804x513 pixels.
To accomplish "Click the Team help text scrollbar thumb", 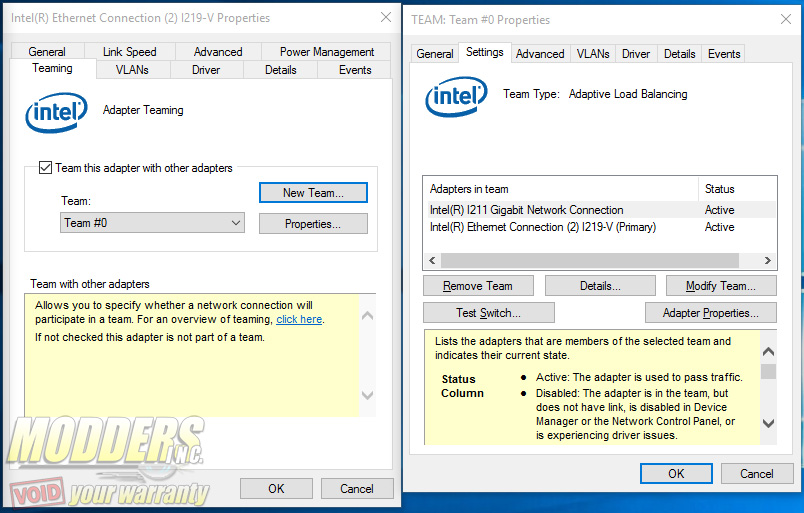I will click(x=768, y=371).
